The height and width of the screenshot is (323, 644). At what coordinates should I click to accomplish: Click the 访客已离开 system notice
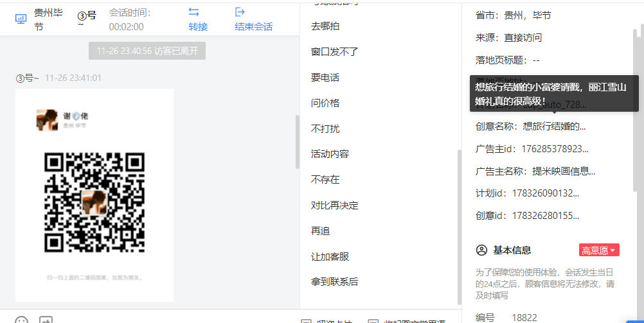click(x=147, y=51)
